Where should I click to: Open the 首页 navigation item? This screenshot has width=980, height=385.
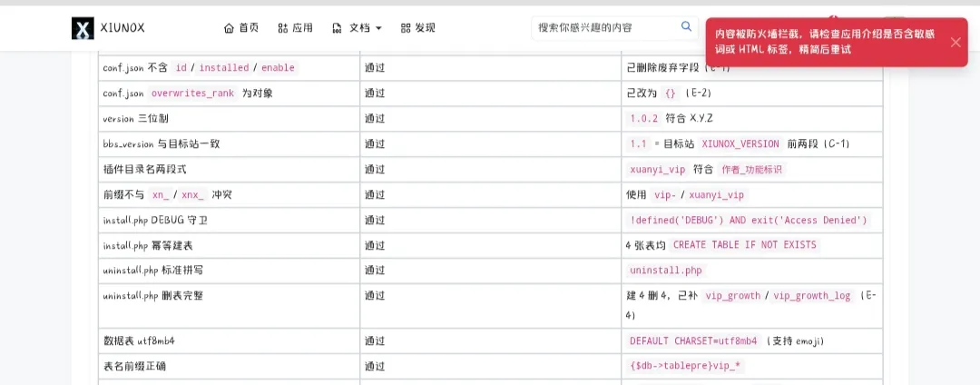pos(241,28)
